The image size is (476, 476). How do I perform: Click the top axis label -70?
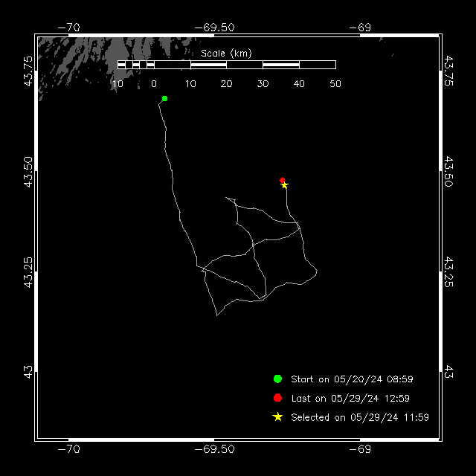(x=68, y=28)
